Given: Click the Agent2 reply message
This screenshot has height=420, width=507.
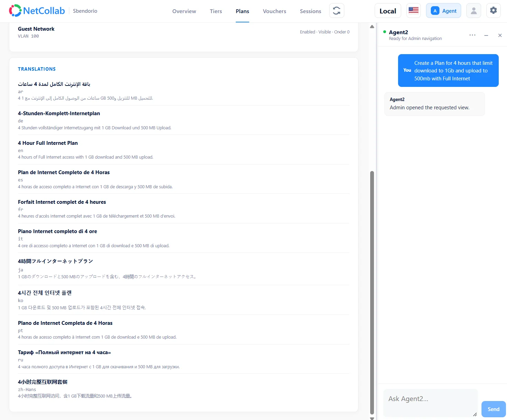Looking at the screenshot, I should coord(434,104).
